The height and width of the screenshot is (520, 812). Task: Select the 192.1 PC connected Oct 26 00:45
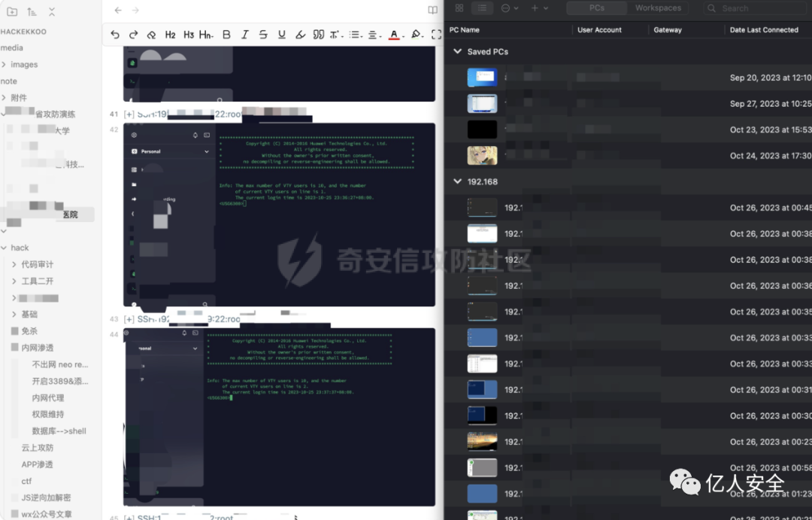(x=628, y=208)
